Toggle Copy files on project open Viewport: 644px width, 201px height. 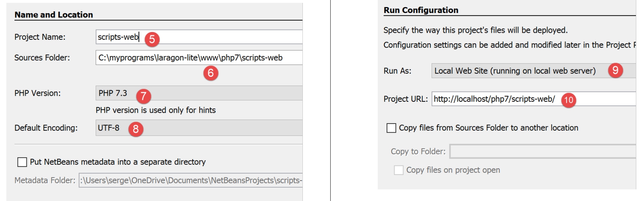(398, 170)
